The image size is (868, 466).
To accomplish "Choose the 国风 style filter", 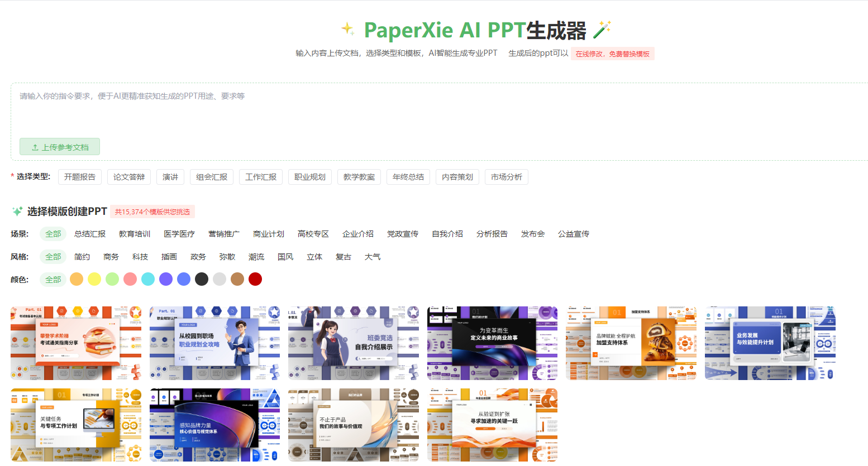I will pos(285,257).
